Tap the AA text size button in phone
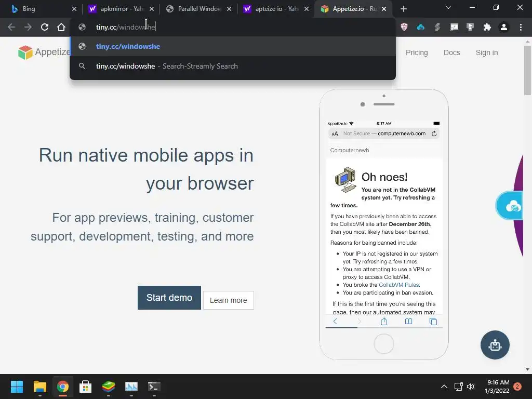 [x=335, y=134]
